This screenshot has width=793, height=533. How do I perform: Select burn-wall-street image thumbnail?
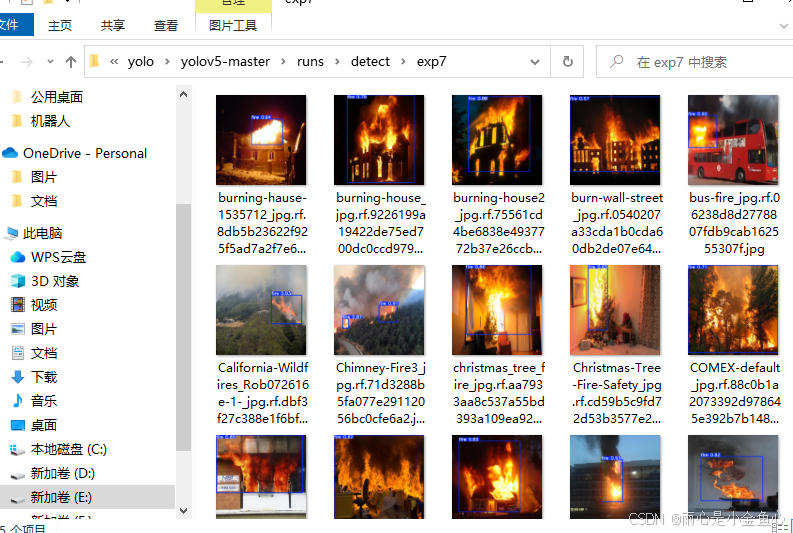tap(615, 140)
